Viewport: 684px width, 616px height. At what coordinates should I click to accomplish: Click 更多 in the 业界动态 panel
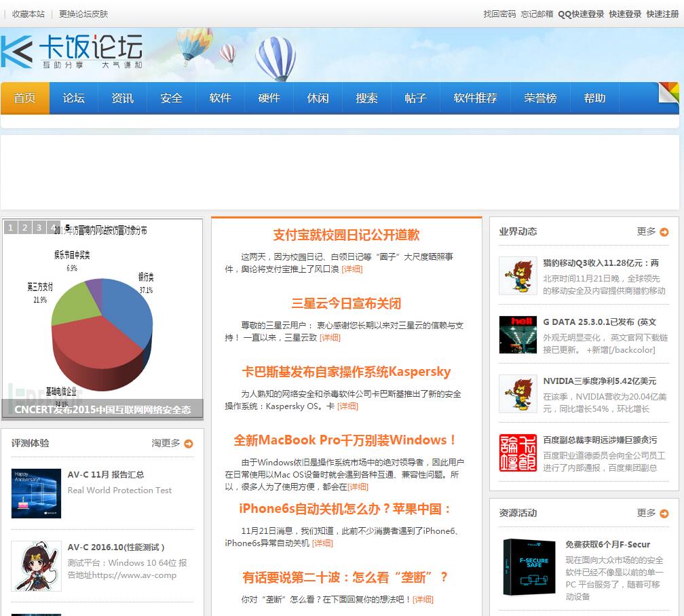tap(647, 231)
